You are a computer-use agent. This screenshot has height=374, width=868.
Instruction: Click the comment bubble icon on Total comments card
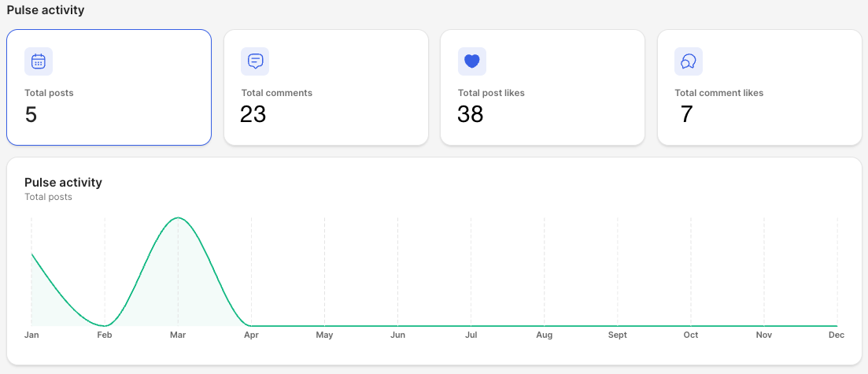click(255, 61)
